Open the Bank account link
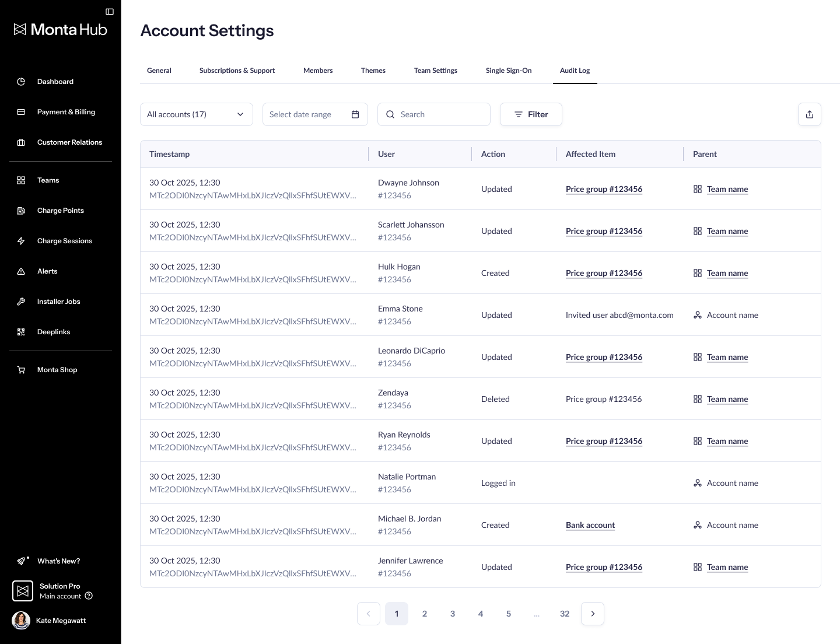 [590, 525]
